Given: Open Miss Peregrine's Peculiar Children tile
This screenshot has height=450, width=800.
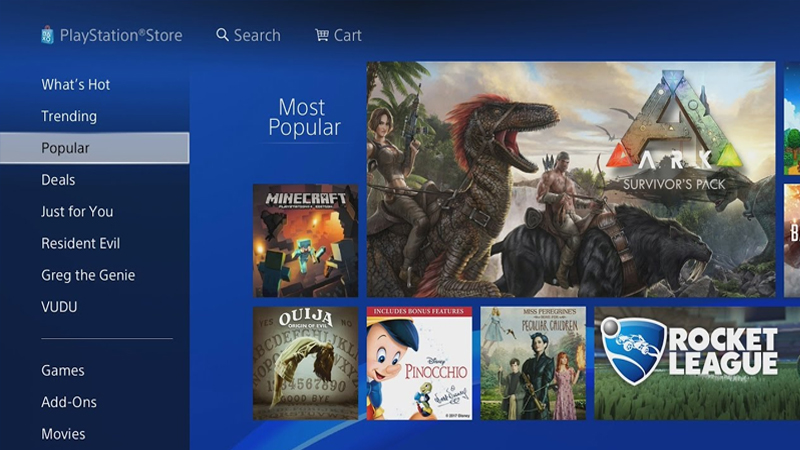Looking at the screenshot, I should [533, 363].
